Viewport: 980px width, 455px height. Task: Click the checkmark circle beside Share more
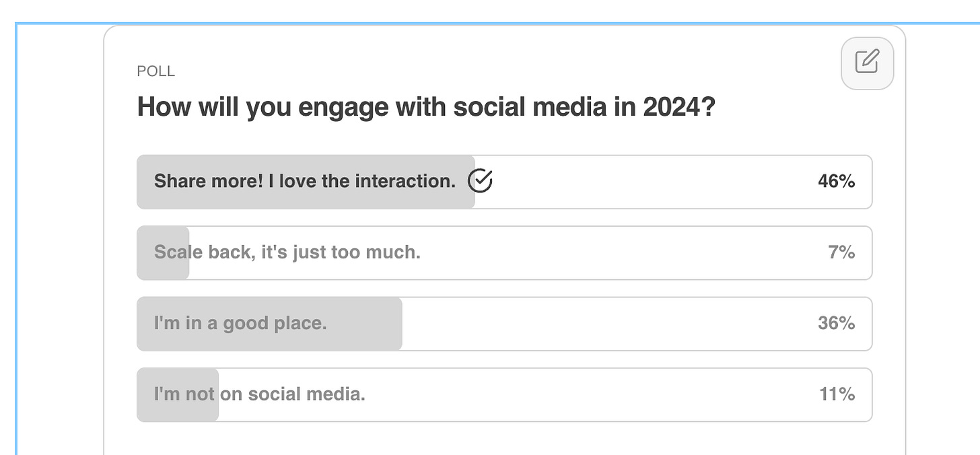tap(480, 181)
